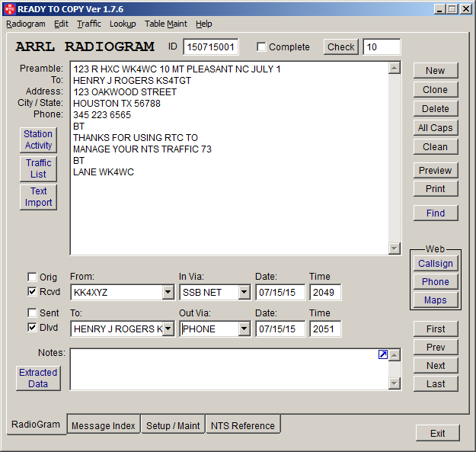
Task: Go to the First record
Action: click(436, 329)
